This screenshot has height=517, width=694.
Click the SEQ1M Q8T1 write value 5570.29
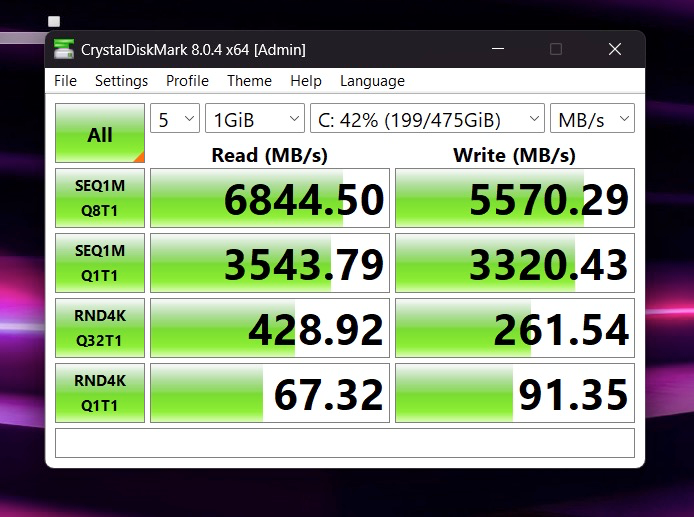[x=515, y=198]
